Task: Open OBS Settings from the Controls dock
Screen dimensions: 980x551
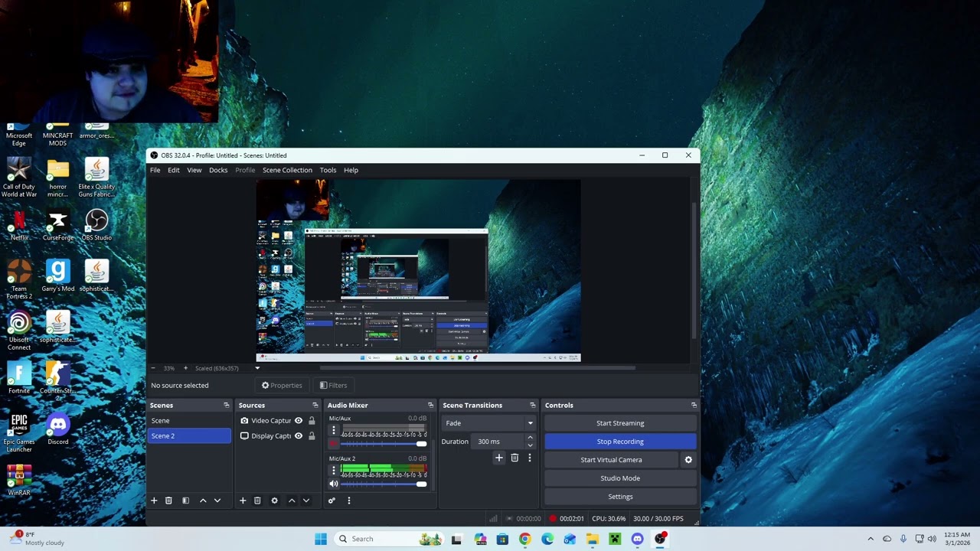Action: click(x=620, y=497)
